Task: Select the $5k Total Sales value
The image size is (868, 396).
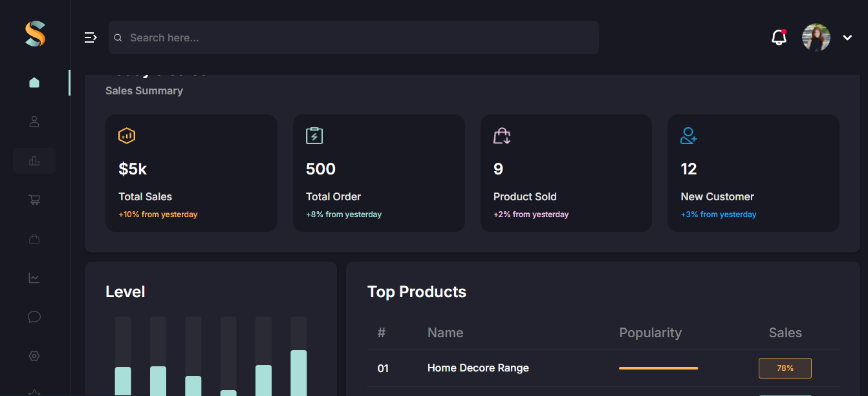Action: (x=133, y=169)
